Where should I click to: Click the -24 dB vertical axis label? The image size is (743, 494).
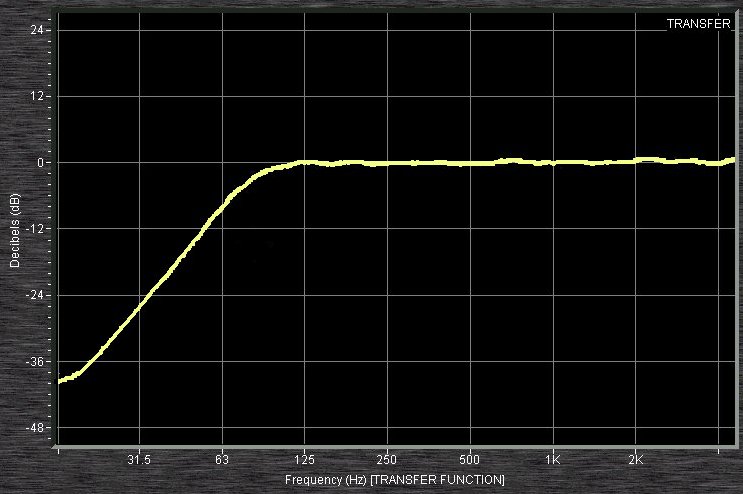pyautogui.click(x=35, y=295)
